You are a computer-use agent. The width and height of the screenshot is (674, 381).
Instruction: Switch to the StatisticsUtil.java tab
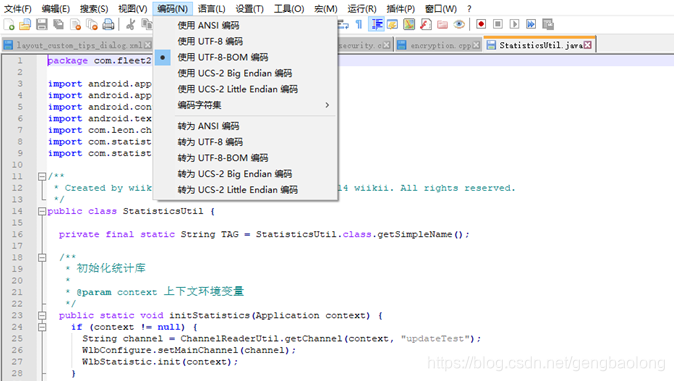[540, 45]
